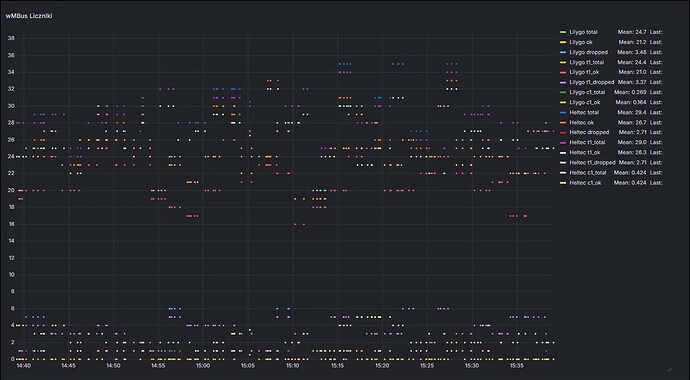Open color picker for Lilygo total swatch
Image resolution: width=690 pixels, height=380 pixels.
click(563, 32)
